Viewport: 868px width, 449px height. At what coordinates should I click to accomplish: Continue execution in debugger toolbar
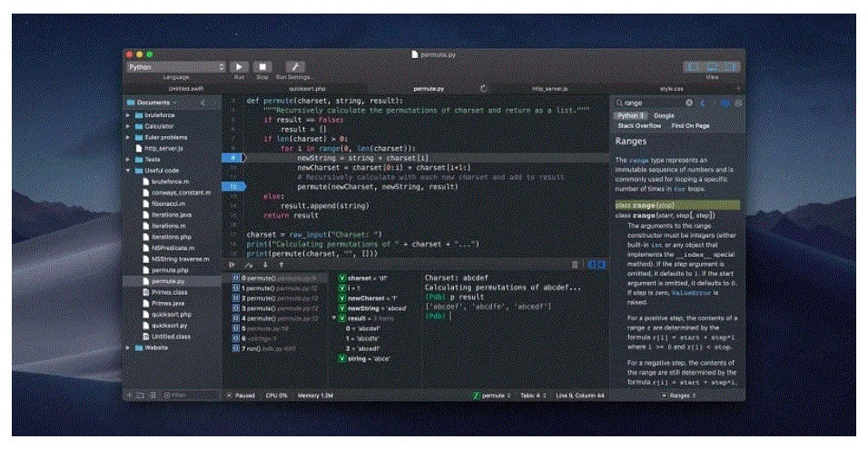(x=232, y=265)
